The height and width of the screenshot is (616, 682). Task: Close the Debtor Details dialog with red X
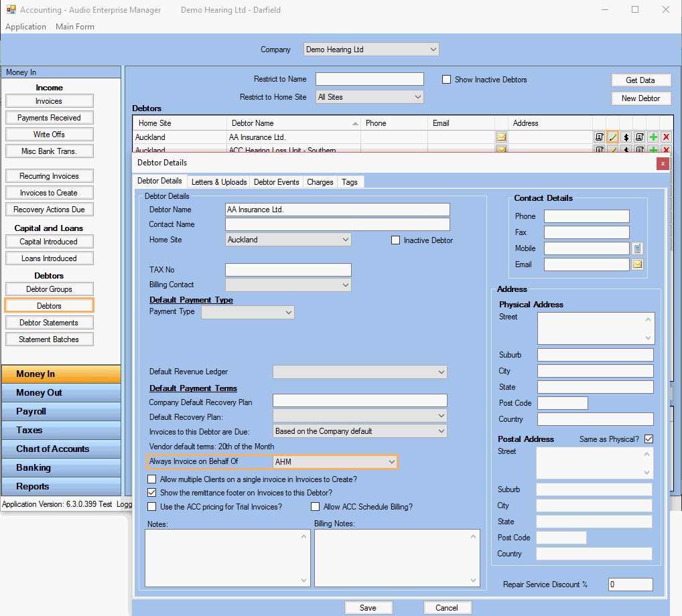coord(663,163)
